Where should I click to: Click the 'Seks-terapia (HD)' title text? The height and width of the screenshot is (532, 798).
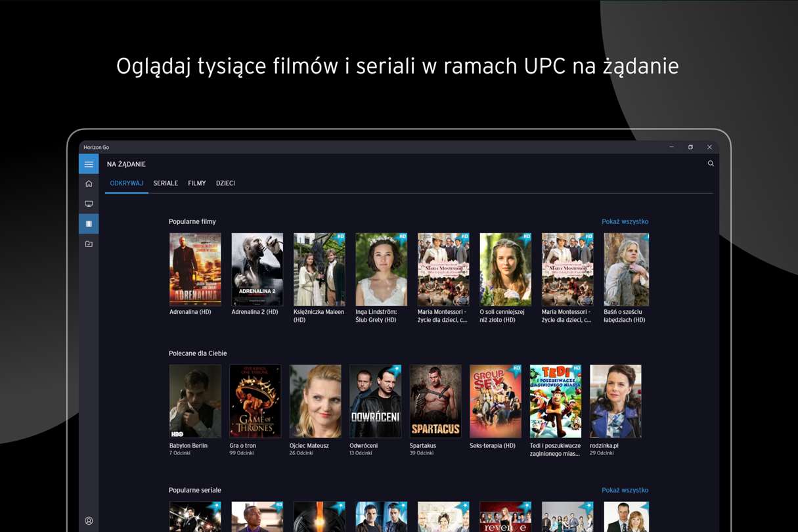click(493, 445)
